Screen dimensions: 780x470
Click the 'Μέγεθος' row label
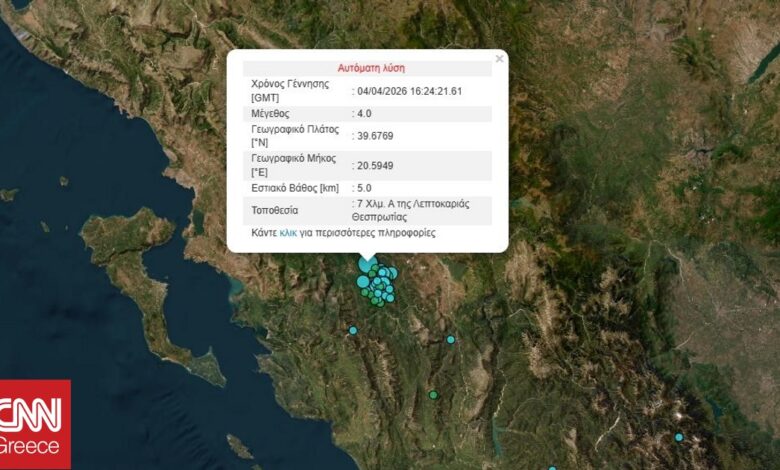pyautogui.click(x=271, y=115)
